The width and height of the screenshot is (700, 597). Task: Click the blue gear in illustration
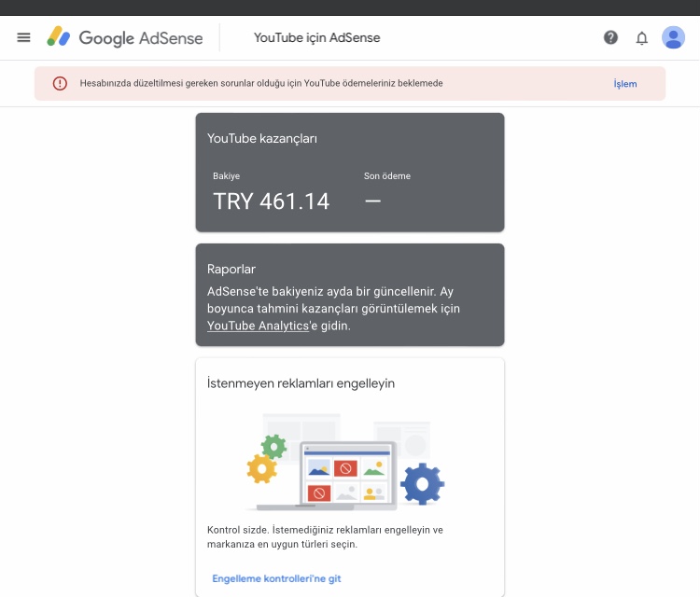pos(422,484)
